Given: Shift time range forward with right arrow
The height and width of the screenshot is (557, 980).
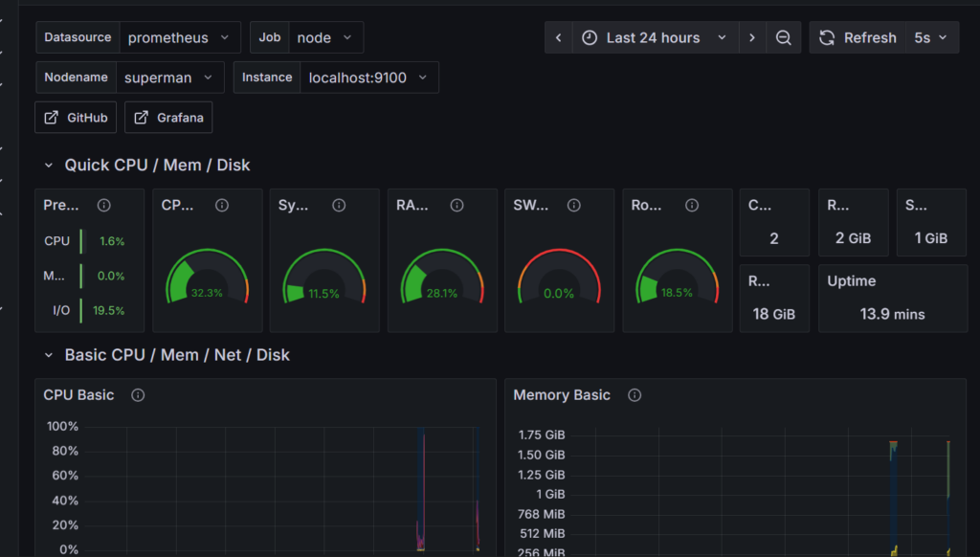Looking at the screenshot, I should [752, 37].
